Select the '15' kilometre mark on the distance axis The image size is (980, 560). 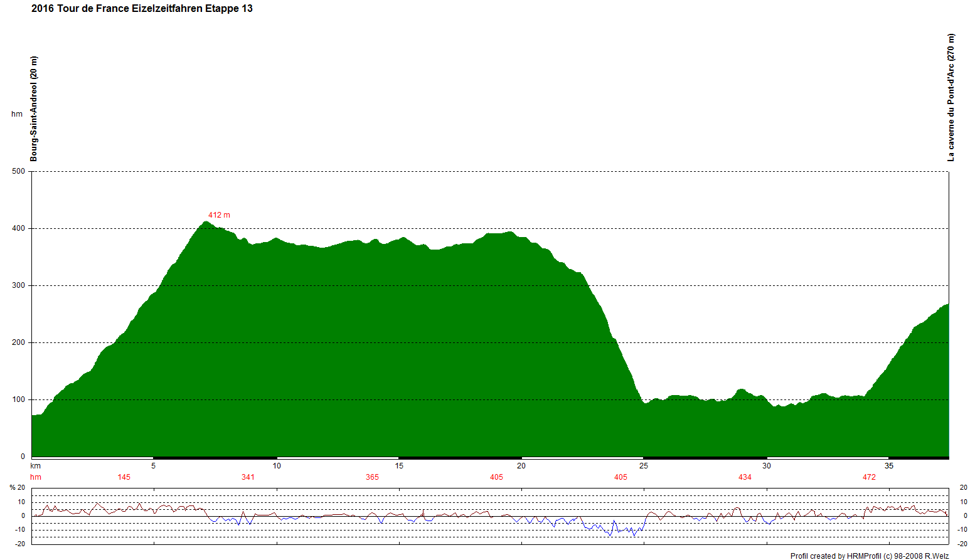coord(399,466)
